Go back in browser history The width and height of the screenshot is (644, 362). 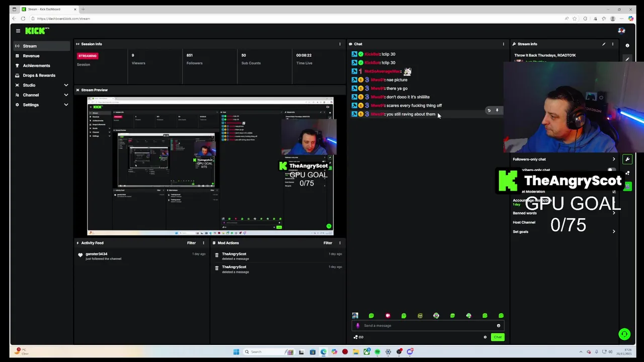(x=14, y=19)
